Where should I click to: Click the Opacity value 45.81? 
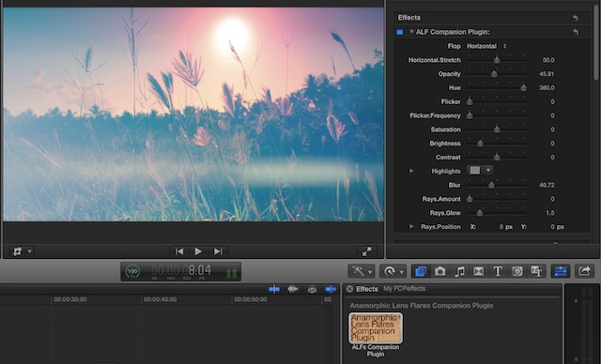point(547,74)
